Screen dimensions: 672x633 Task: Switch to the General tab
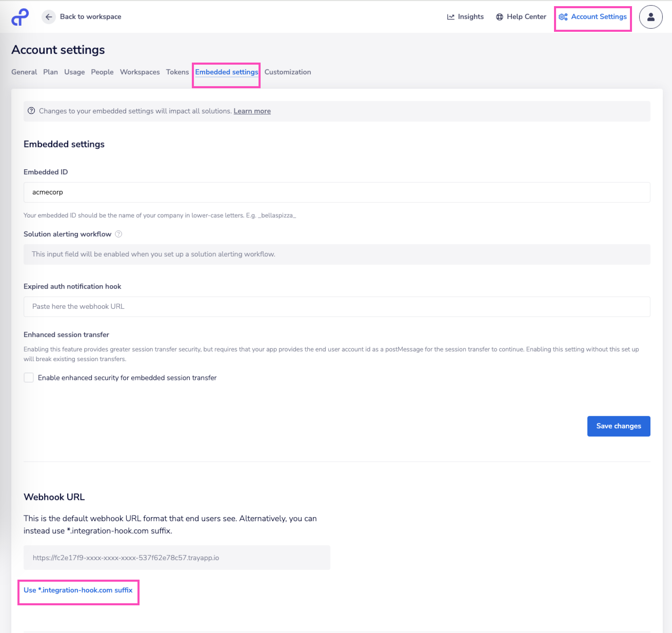(x=24, y=72)
